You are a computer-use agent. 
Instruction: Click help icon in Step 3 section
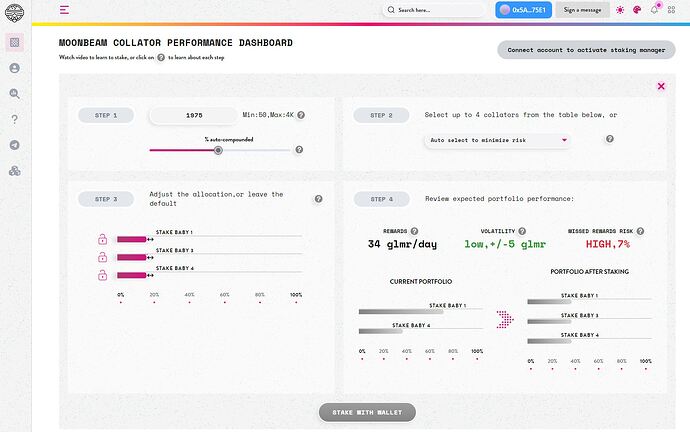(x=319, y=199)
